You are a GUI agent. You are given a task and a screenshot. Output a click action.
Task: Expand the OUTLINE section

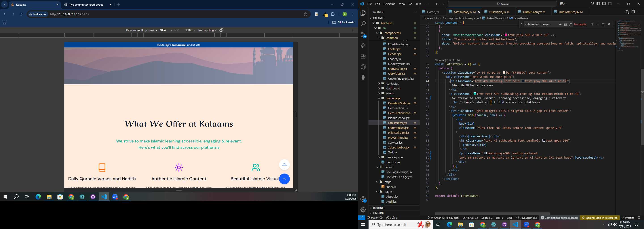tap(378, 208)
